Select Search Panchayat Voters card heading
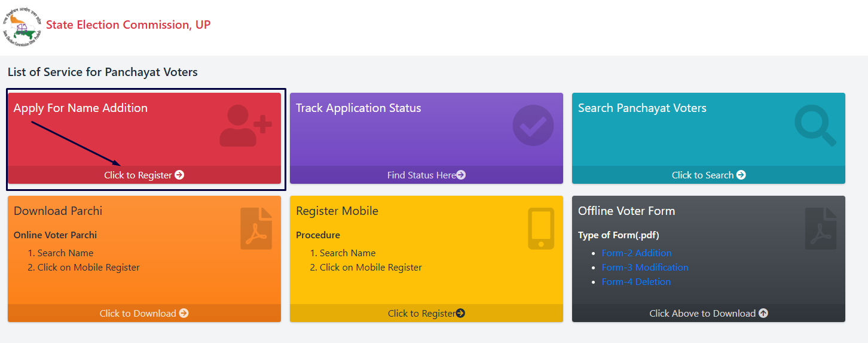Viewport: 868px width, 343px height. (642, 108)
